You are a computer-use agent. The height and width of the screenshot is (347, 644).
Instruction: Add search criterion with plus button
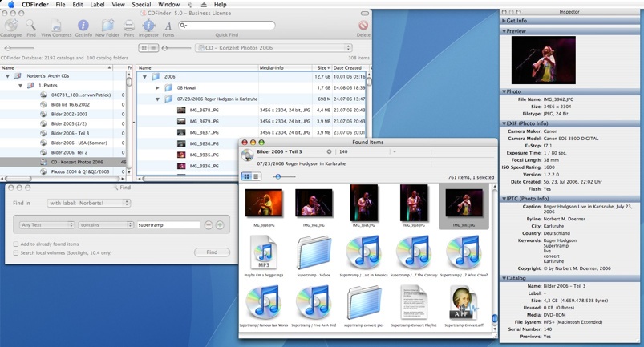(220, 224)
